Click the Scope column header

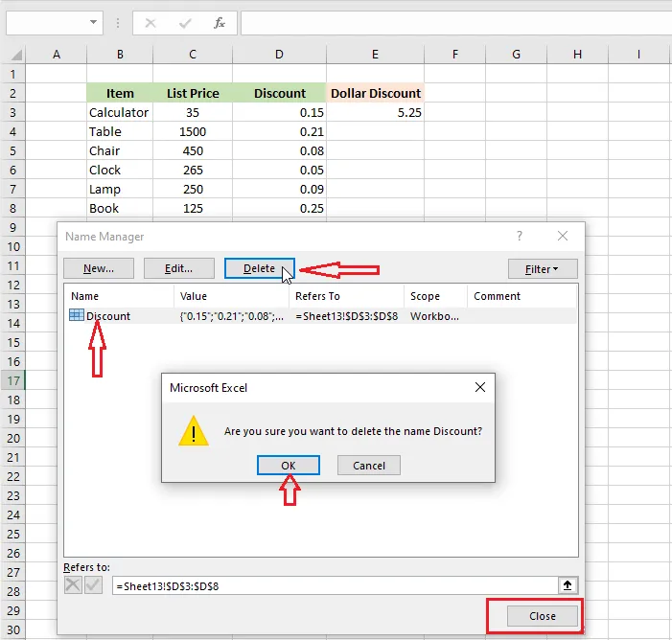coord(435,296)
